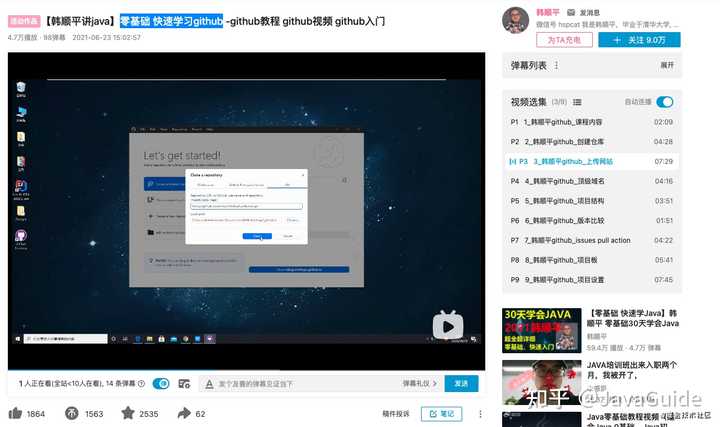Open 零基础 快速学Java recommended title link
Screen dimensions: 720x427
633,318
